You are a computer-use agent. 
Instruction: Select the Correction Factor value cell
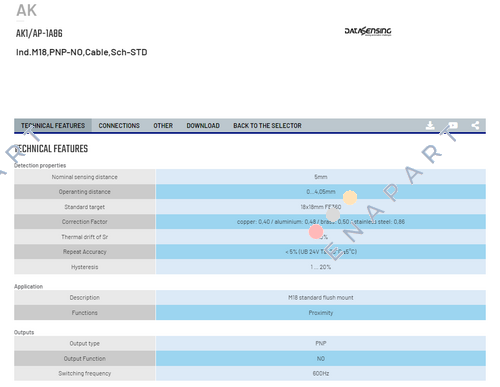pyautogui.click(x=321, y=222)
